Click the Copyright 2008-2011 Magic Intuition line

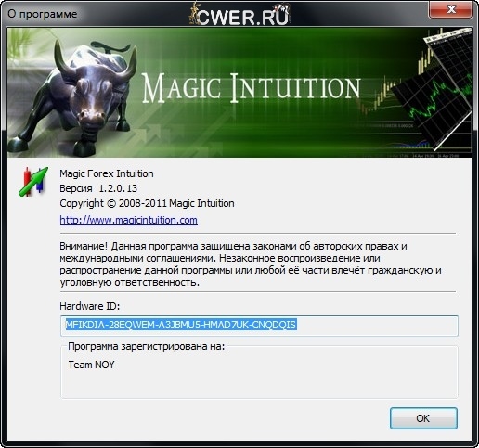tap(147, 203)
